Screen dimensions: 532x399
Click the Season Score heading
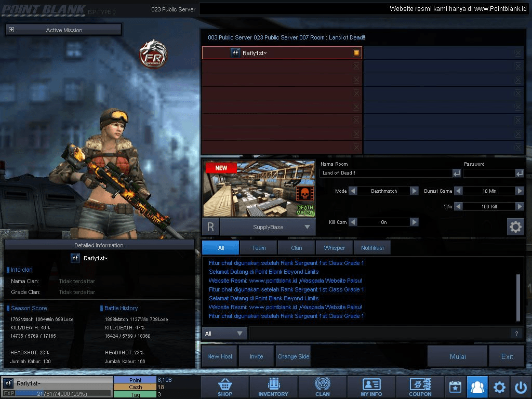point(29,308)
